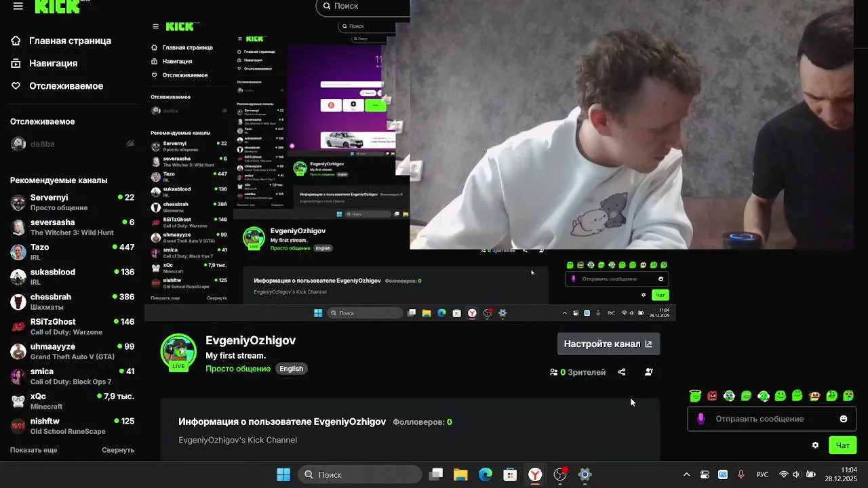
Task: Toggle the hamburger menu in the main Kick header
Action: 18,6
